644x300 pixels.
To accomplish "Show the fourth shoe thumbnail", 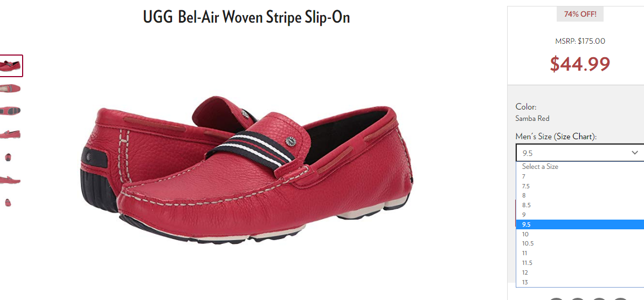I will [x=10, y=134].
